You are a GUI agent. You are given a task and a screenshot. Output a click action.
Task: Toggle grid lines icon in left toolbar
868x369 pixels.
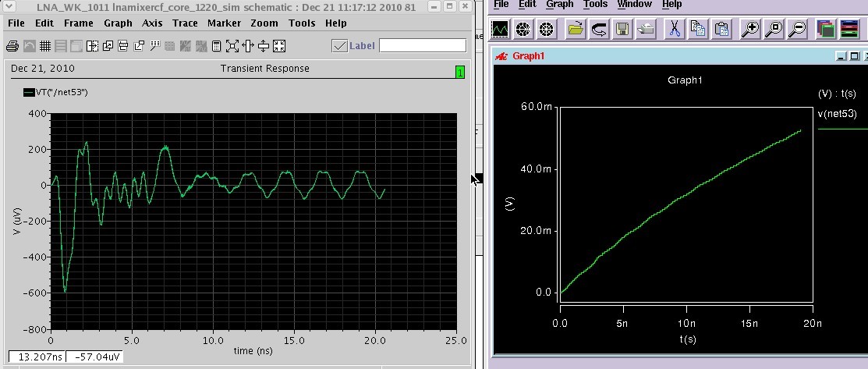(44, 46)
